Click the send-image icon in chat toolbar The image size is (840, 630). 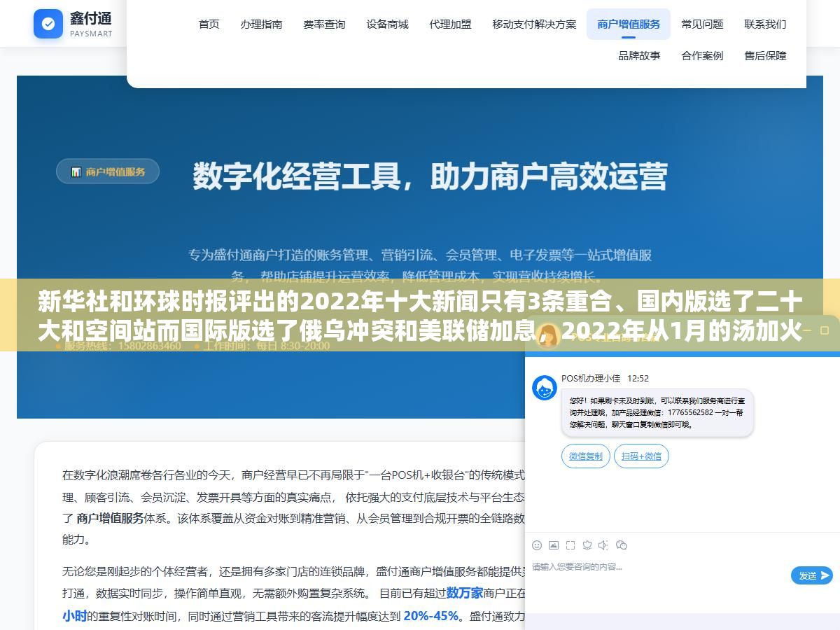pos(554,545)
